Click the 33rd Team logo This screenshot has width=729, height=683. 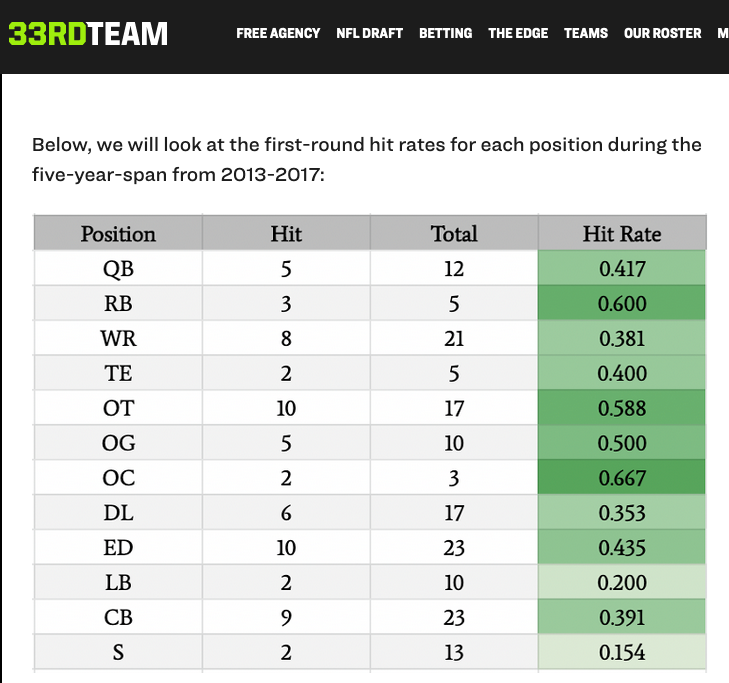88,33
